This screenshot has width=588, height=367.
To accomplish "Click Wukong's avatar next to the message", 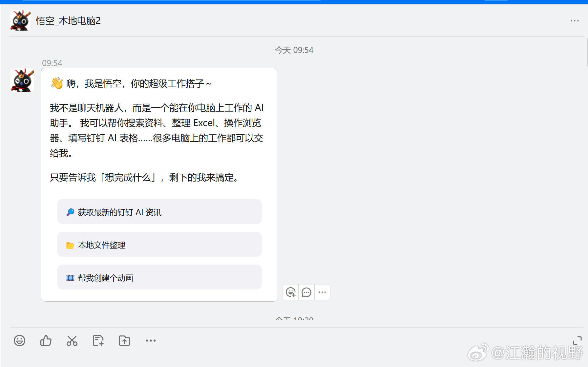I will [x=22, y=79].
